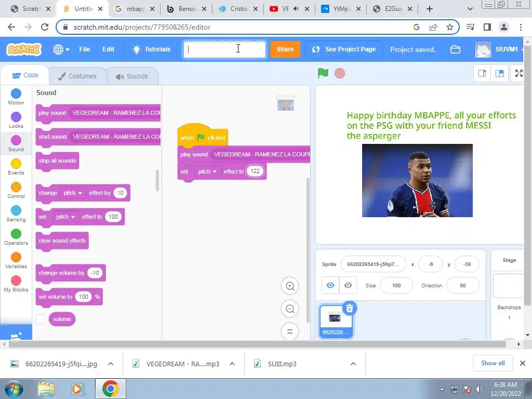Click the sprite Size field
Screen dimensions: 532x399
(396, 285)
